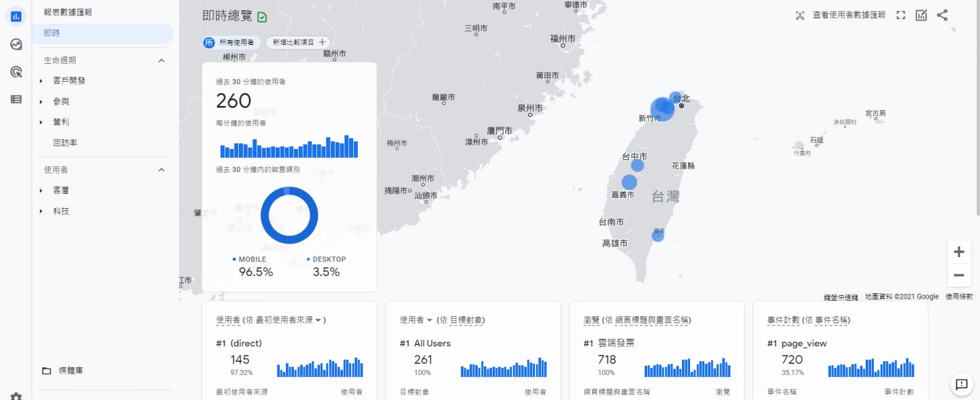Image resolution: width=980 pixels, height=400 pixels.
Task: Click the user bubble near 高雄市
Action: pyautogui.click(x=657, y=235)
